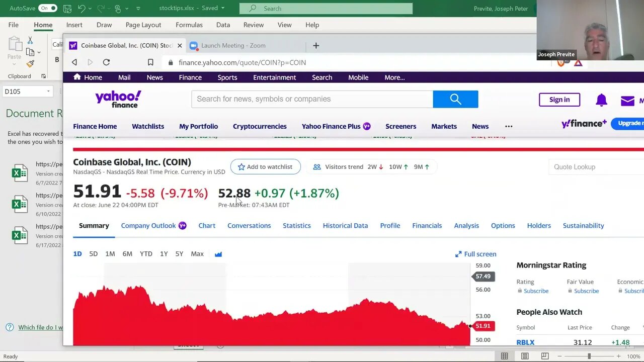Open the RBLX symbol link
The height and width of the screenshot is (362, 644).
click(525, 342)
